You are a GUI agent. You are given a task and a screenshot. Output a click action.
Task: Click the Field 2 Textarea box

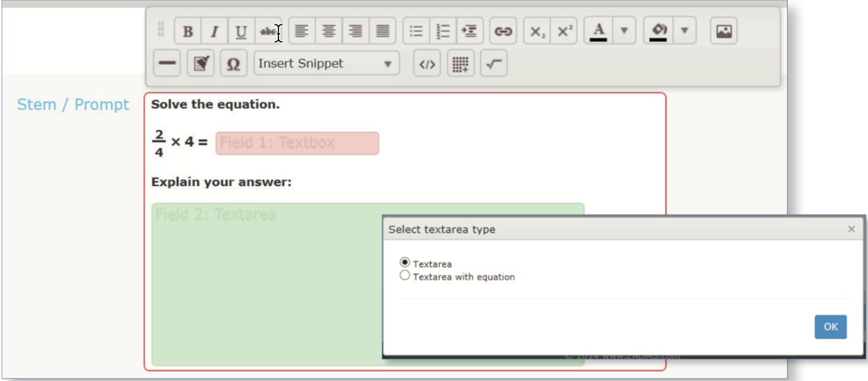[x=368, y=284]
